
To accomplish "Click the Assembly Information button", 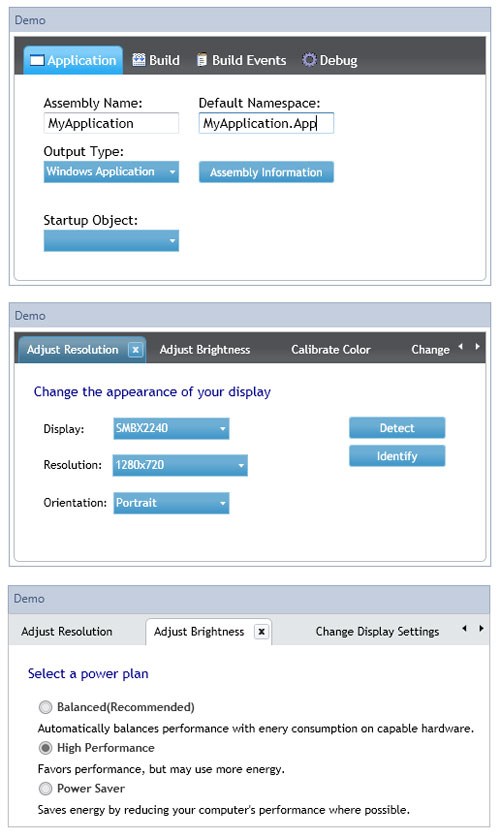I will pyautogui.click(x=266, y=172).
